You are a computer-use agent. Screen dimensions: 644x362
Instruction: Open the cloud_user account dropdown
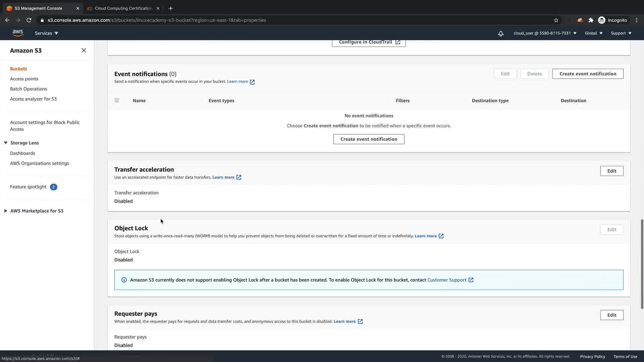pyautogui.click(x=545, y=33)
